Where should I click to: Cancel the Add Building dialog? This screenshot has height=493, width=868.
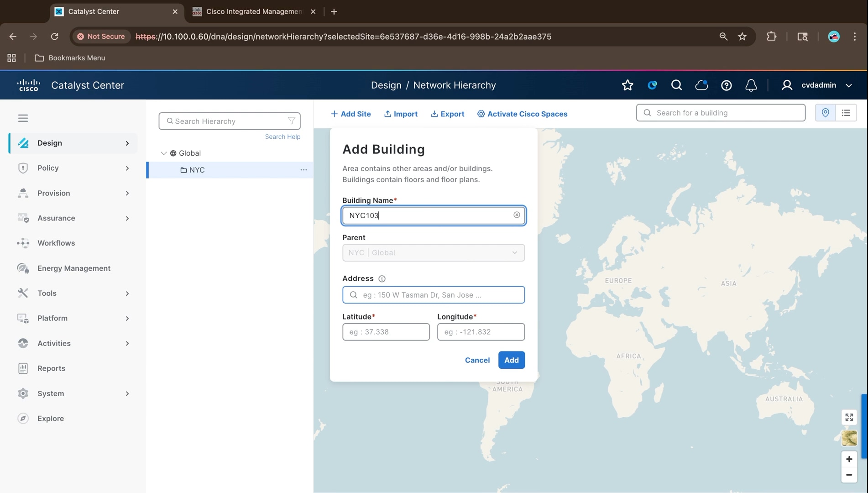(477, 360)
